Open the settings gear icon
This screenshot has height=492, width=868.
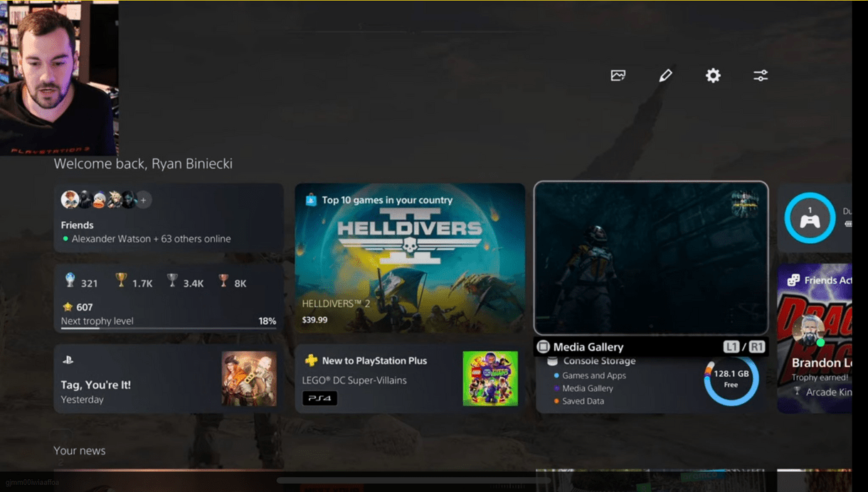(x=713, y=75)
